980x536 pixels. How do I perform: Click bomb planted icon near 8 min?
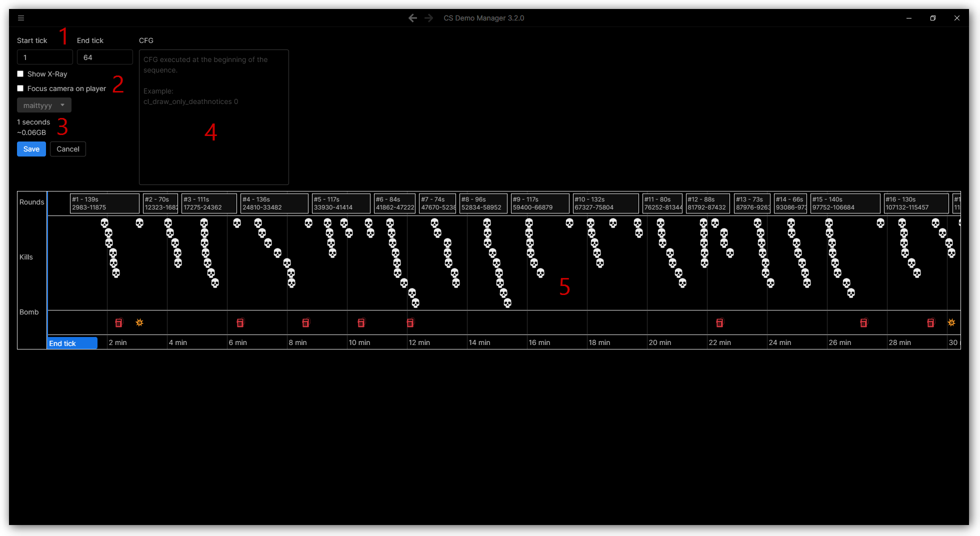[x=305, y=323]
